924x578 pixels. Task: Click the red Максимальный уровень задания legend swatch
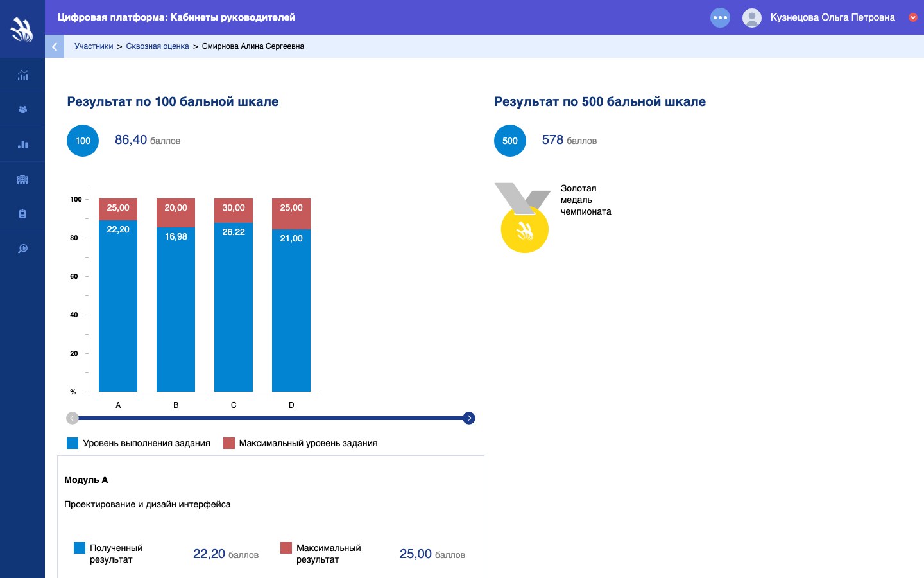click(x=229, y=443)
